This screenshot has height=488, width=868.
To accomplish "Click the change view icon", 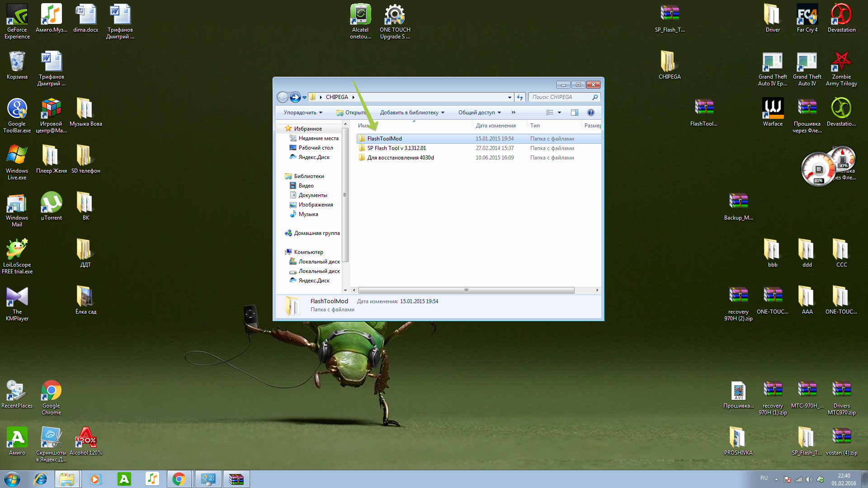I will [x=550, y=113].
